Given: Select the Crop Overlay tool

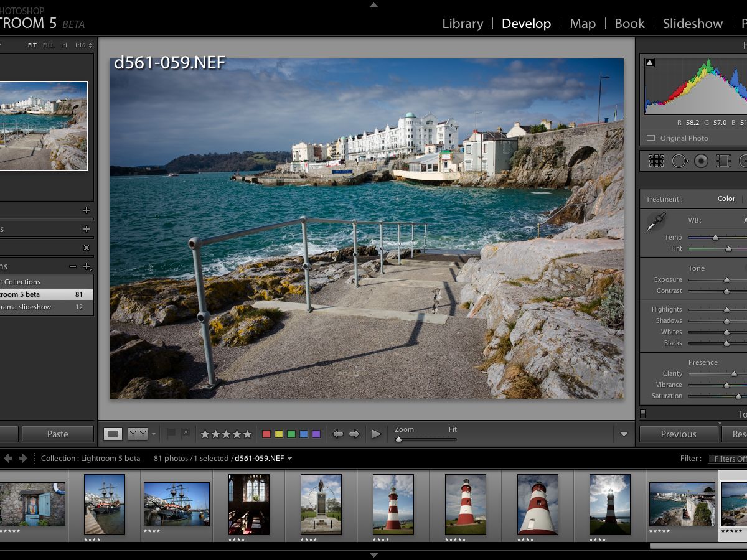Looking at the screenshot, I should [x=656, y=161].
